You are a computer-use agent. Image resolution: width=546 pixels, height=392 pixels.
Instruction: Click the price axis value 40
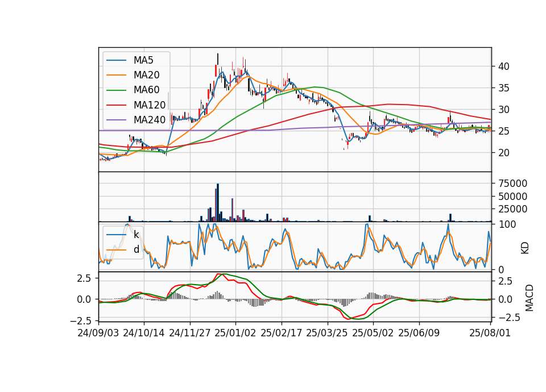coord(504,66)
